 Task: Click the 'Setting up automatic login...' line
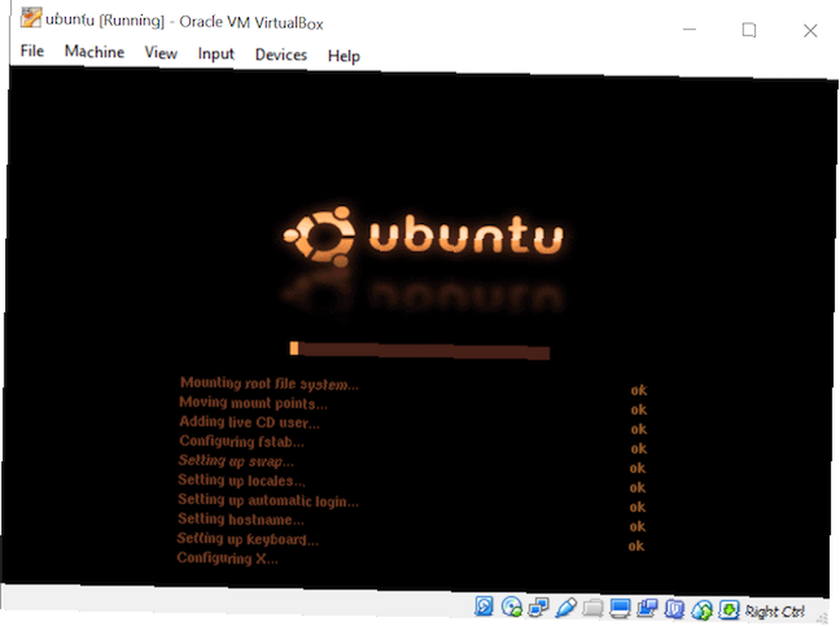pyautogui.click(x=268, y=500)
